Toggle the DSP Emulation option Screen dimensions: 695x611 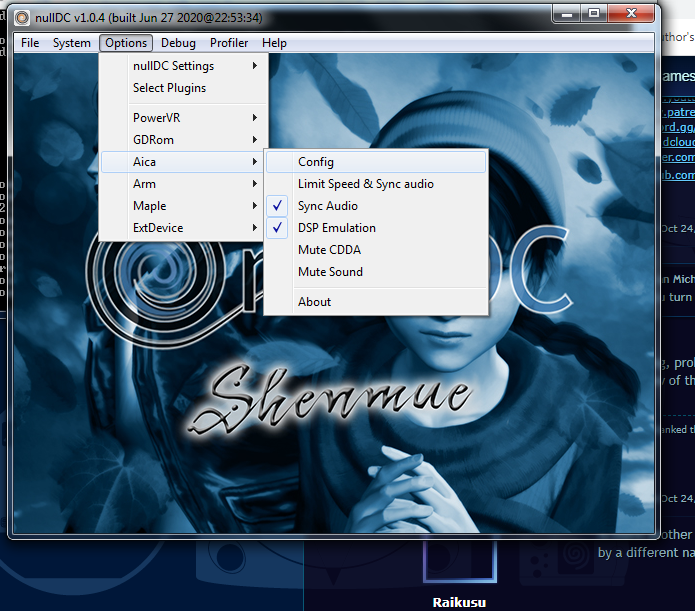click(376, 227)
